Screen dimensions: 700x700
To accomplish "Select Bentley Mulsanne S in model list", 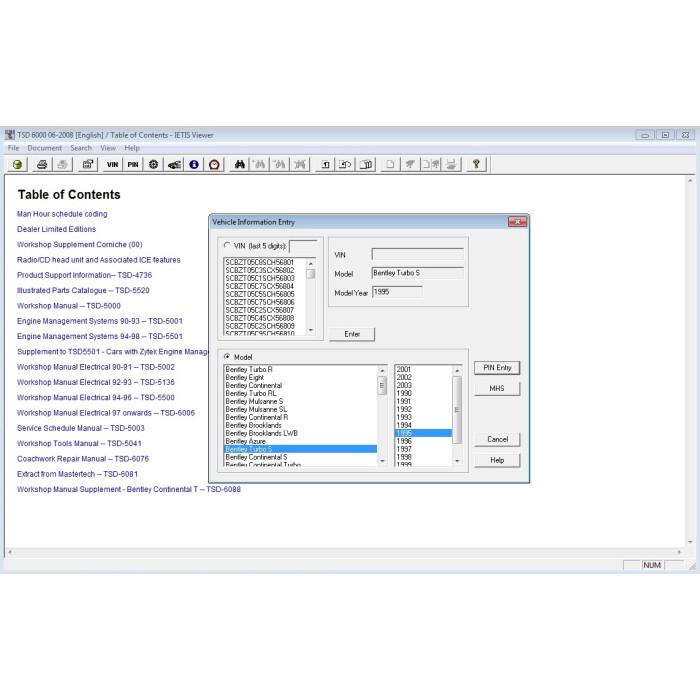I will pos(300,401).
